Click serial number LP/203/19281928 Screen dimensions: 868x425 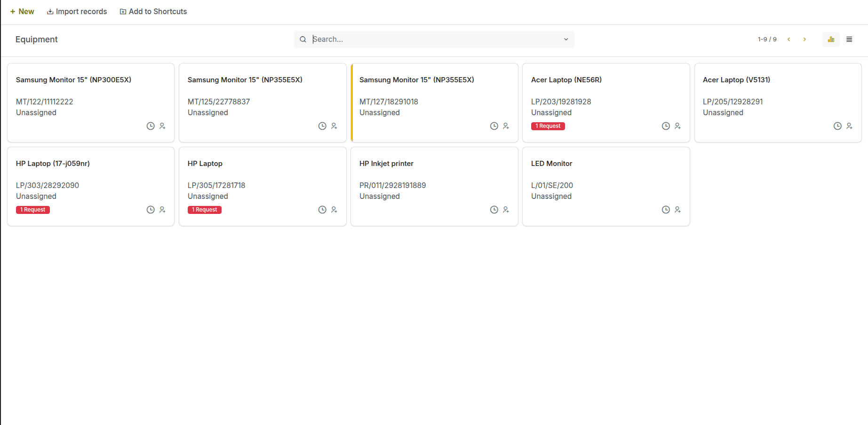pyautogui.click(x=561, y=102)
